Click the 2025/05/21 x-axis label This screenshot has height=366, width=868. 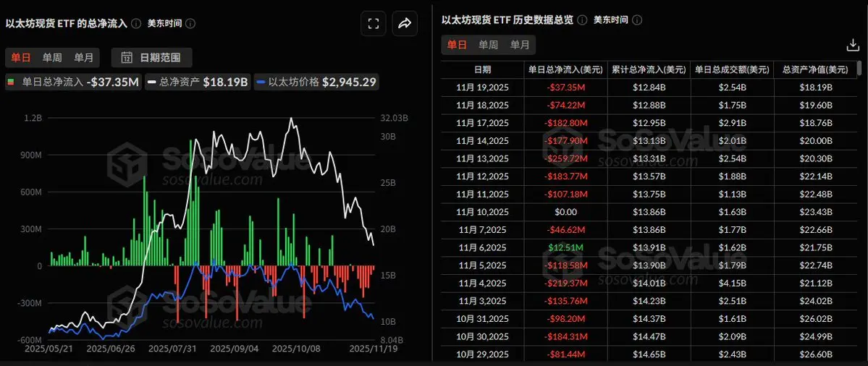(49, 349)
